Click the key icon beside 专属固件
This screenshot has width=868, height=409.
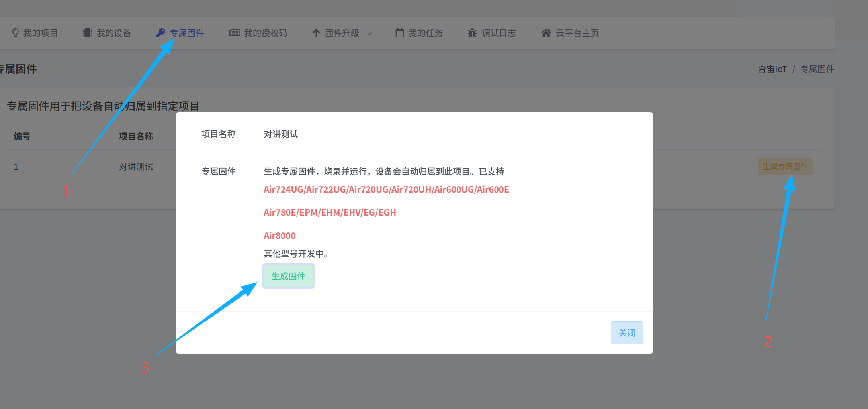tap(160, 33)
